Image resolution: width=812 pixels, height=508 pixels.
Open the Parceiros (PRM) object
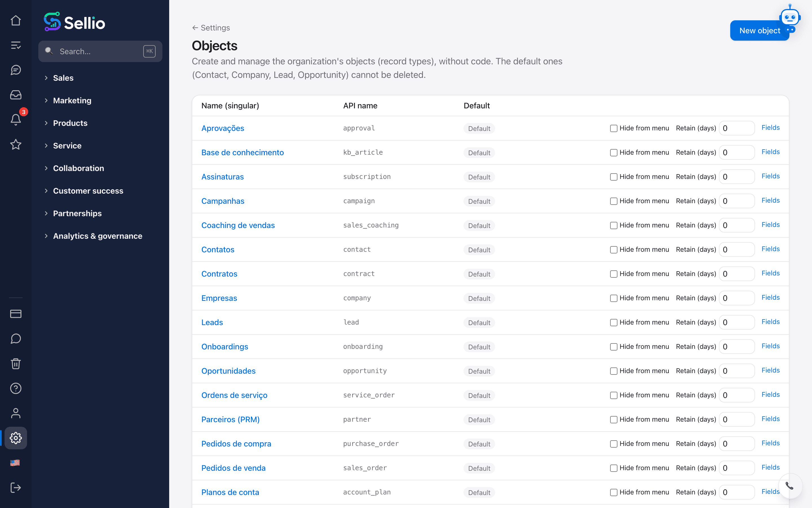pyautogui.click(x=230, y=419)
